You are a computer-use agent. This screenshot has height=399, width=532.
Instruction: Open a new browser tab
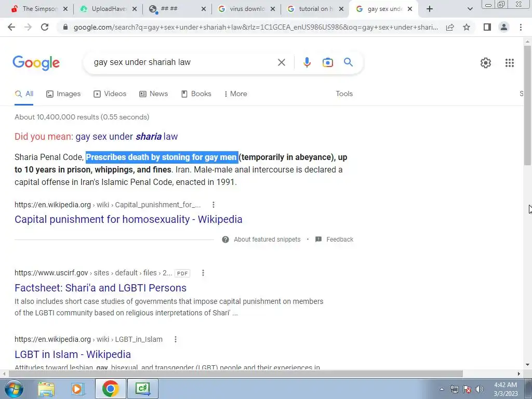(x=430, y=9)
